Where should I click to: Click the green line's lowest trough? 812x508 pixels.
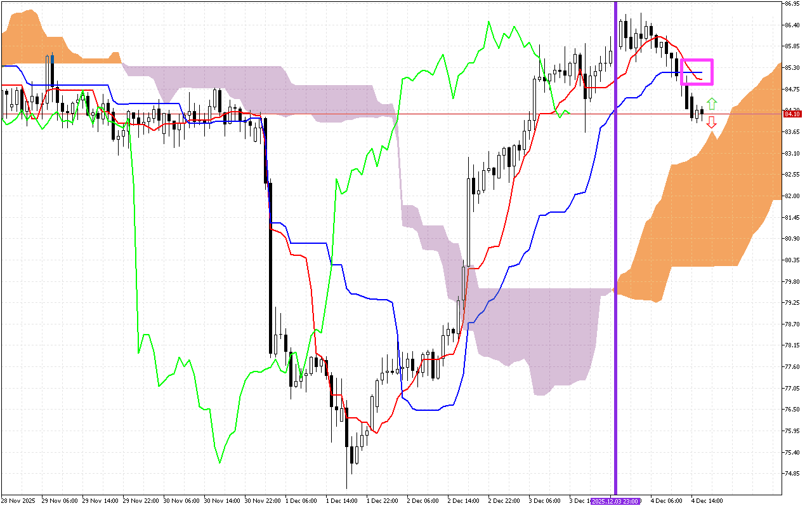[x=219, y=462]
